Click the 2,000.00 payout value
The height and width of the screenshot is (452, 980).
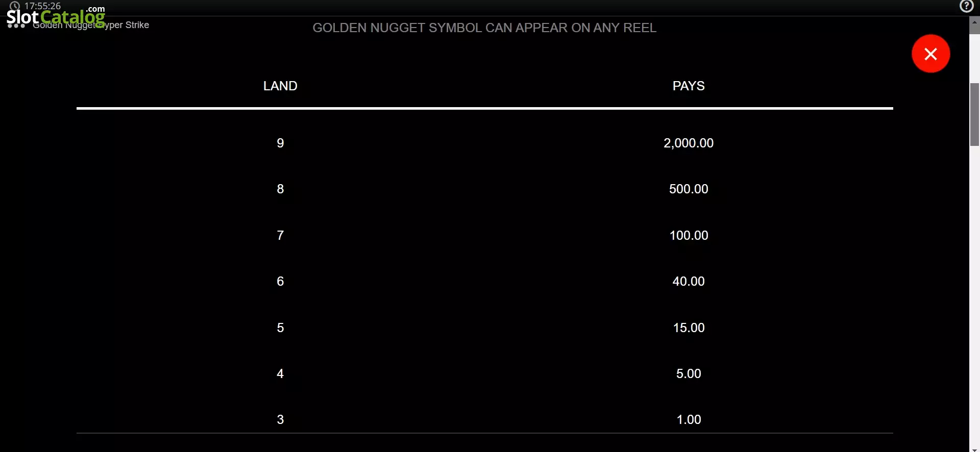tap(689, 143)
